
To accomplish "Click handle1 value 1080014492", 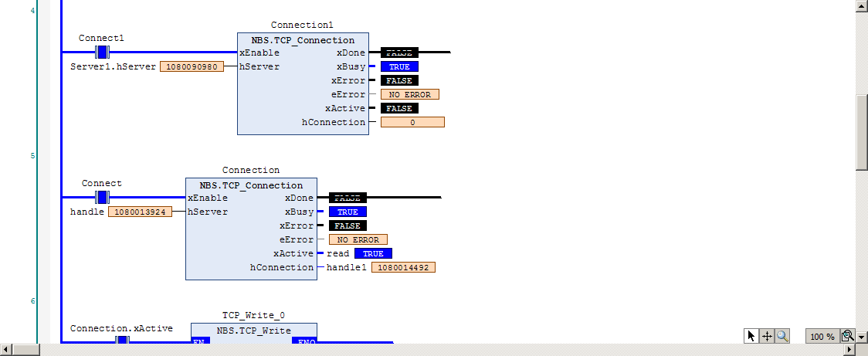I will click(x=403, y=267).
